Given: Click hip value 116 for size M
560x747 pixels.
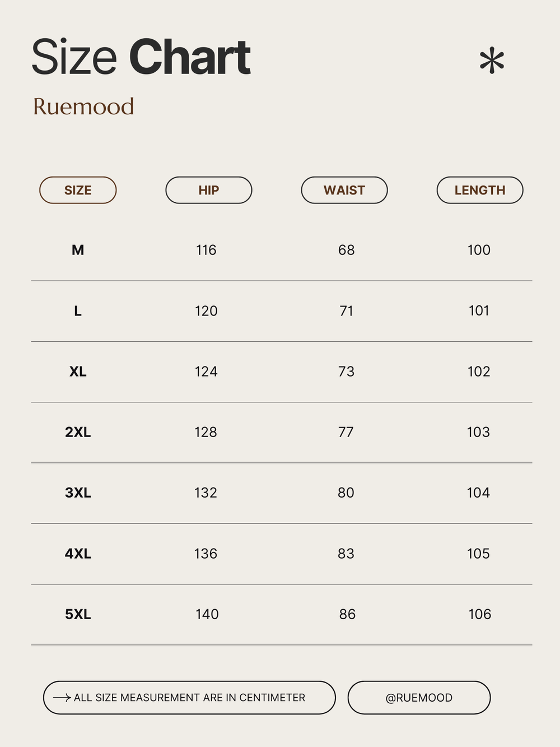Looking at the screenshot, I should click(x=206, y=250).
